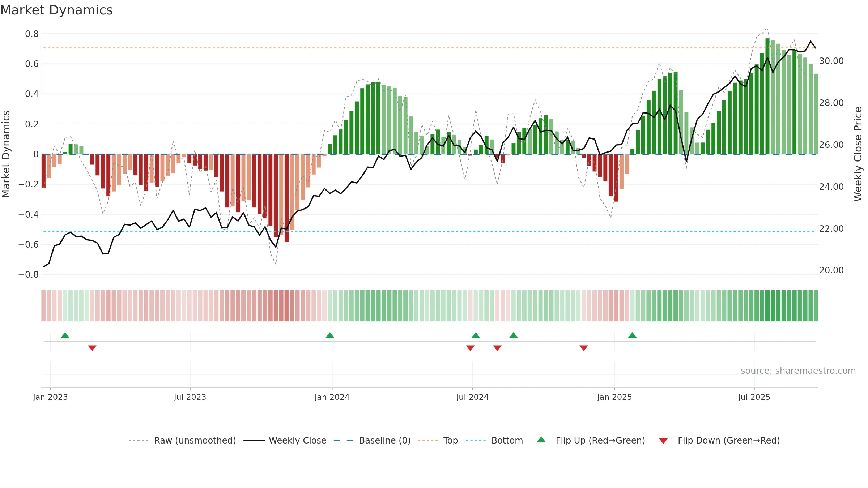868x488 pixels.
Task: Click the Jan 2024 x-axis label
Action: 332,397
